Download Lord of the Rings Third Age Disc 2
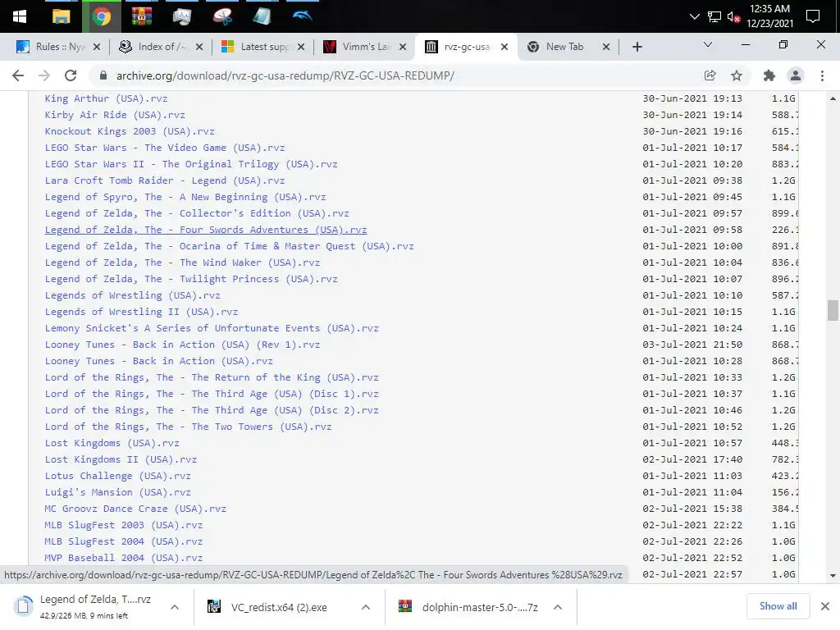 pos(212,410)
